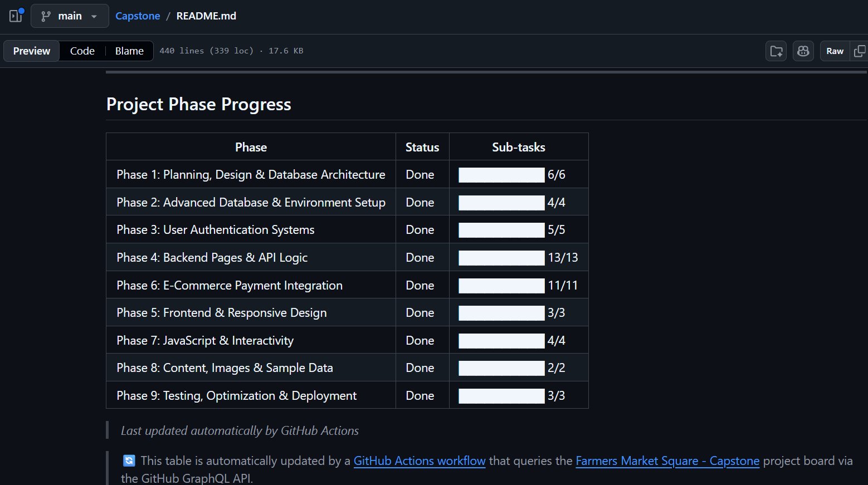Click the 11/11 sub-task count
Viewport: 868px width, 485px height.
pos(563,286)
